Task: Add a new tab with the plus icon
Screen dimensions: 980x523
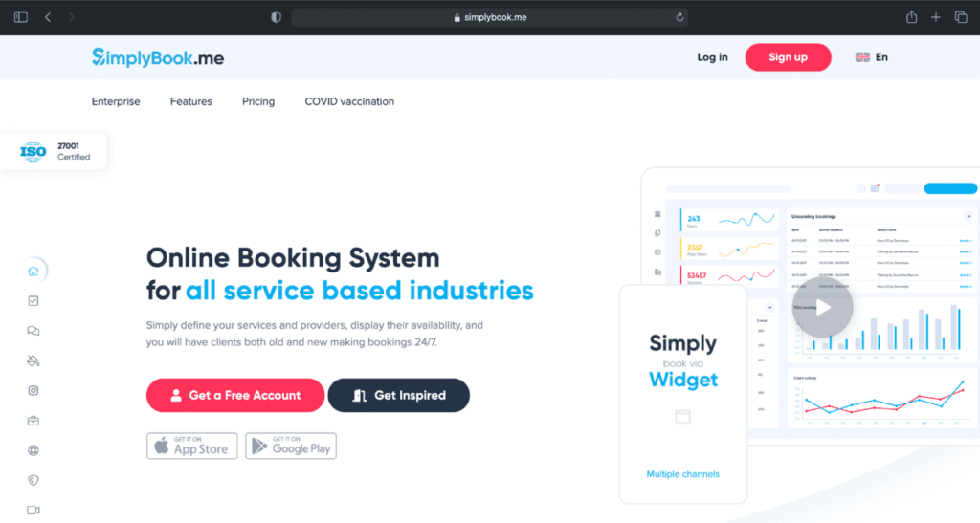Action: coord(936,17)
